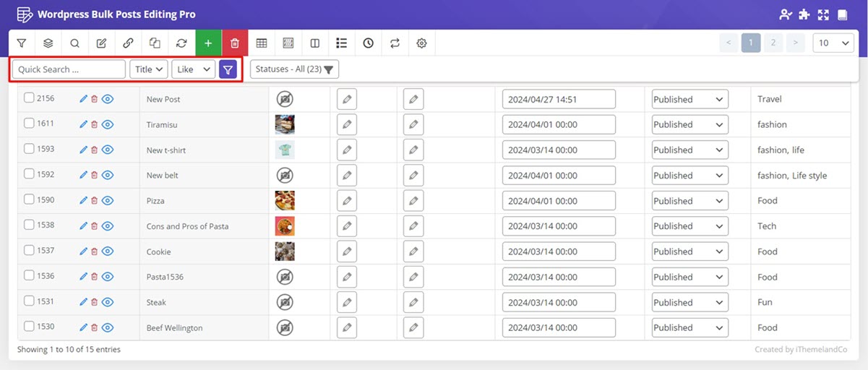View post 1537 Cookie with eye icon
This screenshot has height=370, width=868.
(x=108, y=251)
